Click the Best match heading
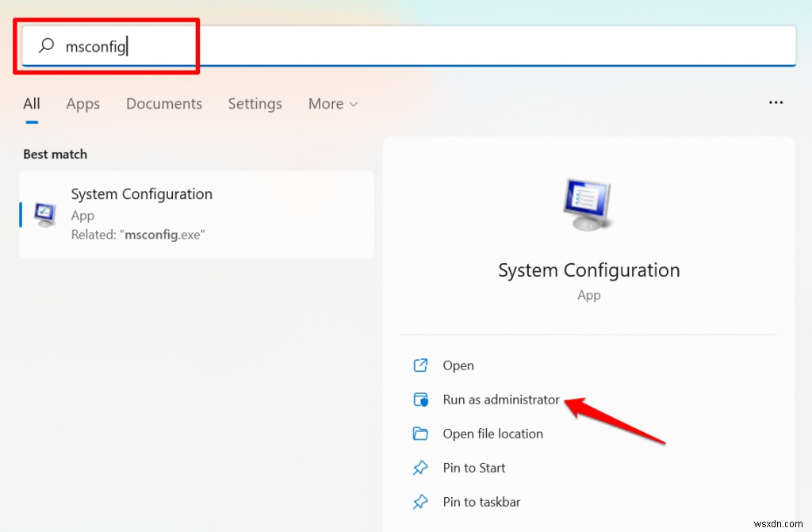 (x=55, y=155)
